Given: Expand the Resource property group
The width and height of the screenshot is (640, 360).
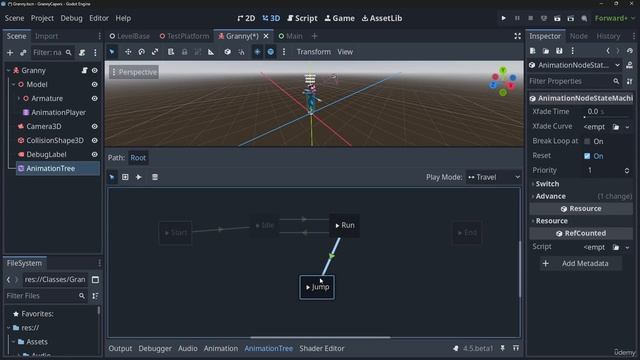Looking at the screenshot, I should click(581, 221).
